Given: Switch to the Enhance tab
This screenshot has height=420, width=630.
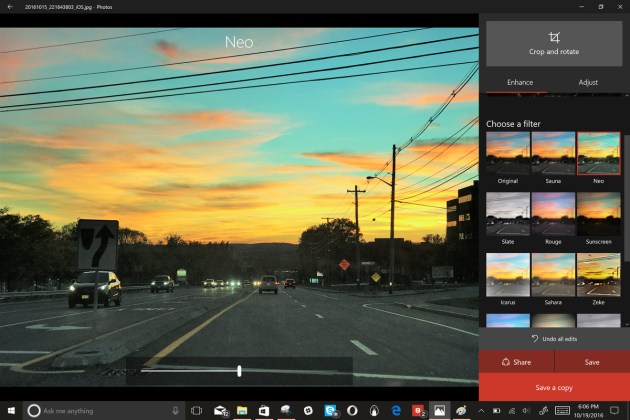Looking at the screenshot, I should click(520, 82).
